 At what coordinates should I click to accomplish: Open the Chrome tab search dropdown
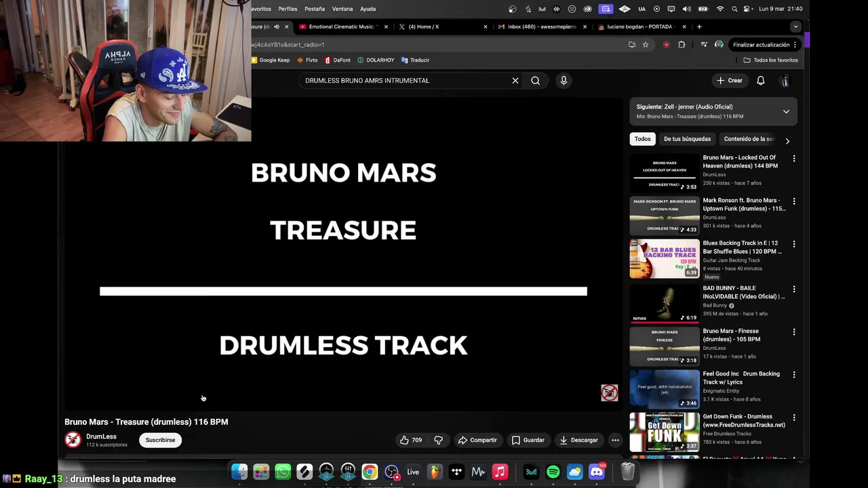(x=795, y=26)
